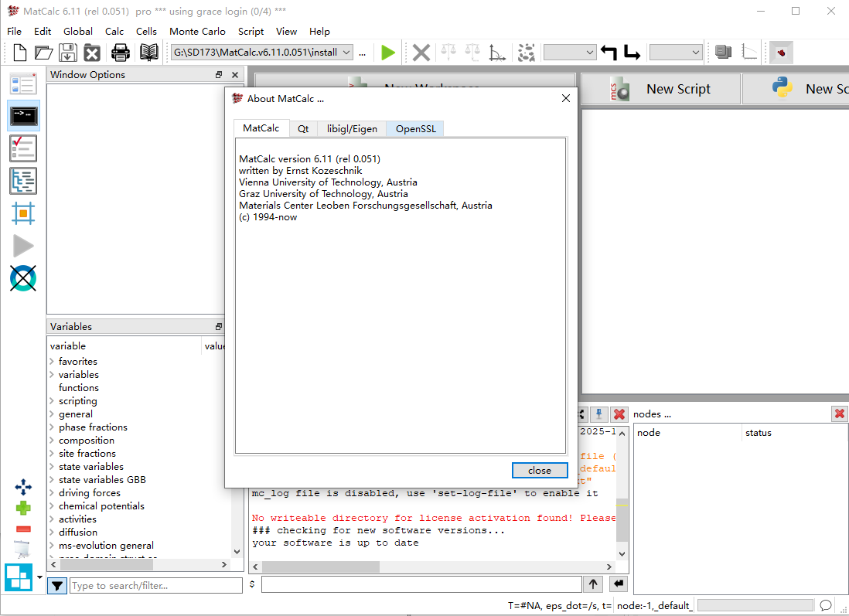
Task: Open the documentation book icon
Action: click(149, 53)
